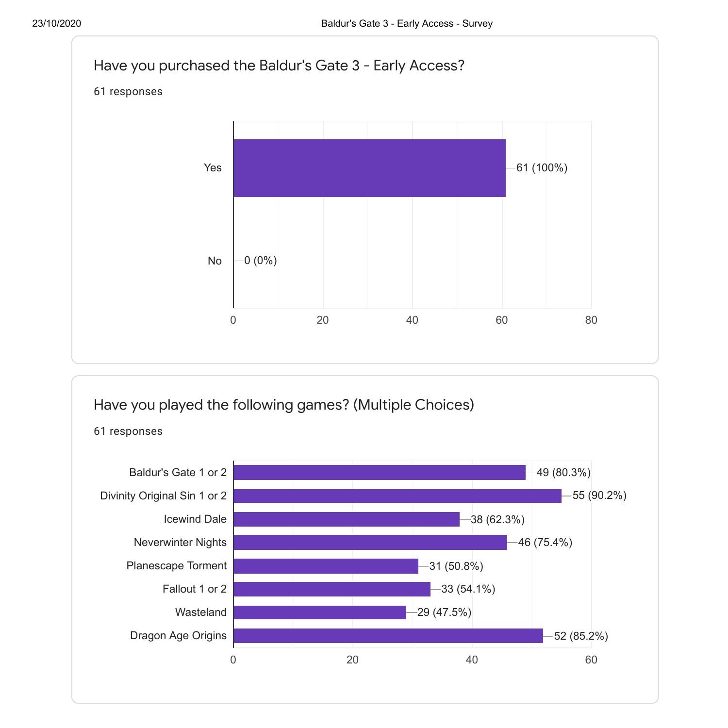Click the "Wasteland" axis label
728x728 pixels.
pyautogui.click(x=201, y=612)
